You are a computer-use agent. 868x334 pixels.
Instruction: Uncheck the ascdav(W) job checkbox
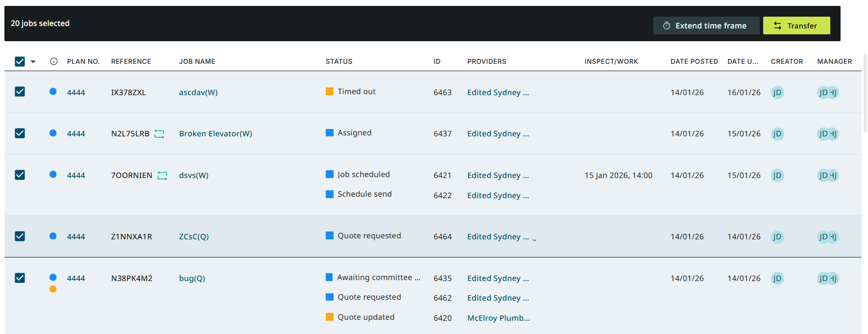tap(20, 92)
